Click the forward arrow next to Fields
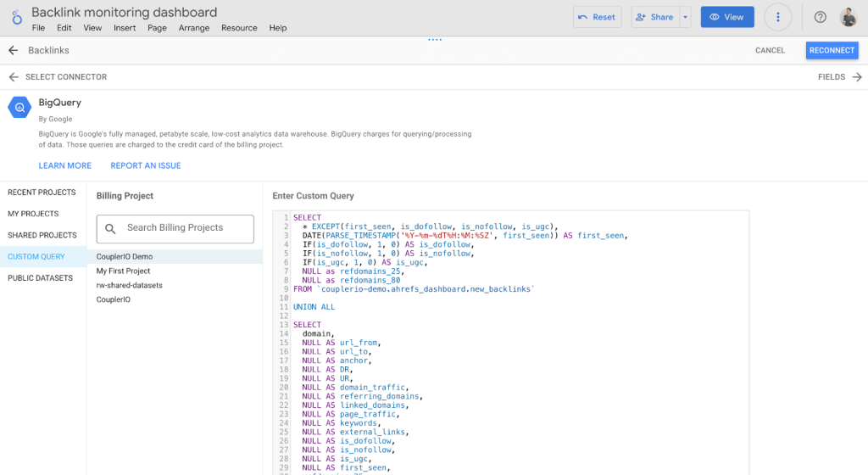868x475 pixels. pos(857,77)
